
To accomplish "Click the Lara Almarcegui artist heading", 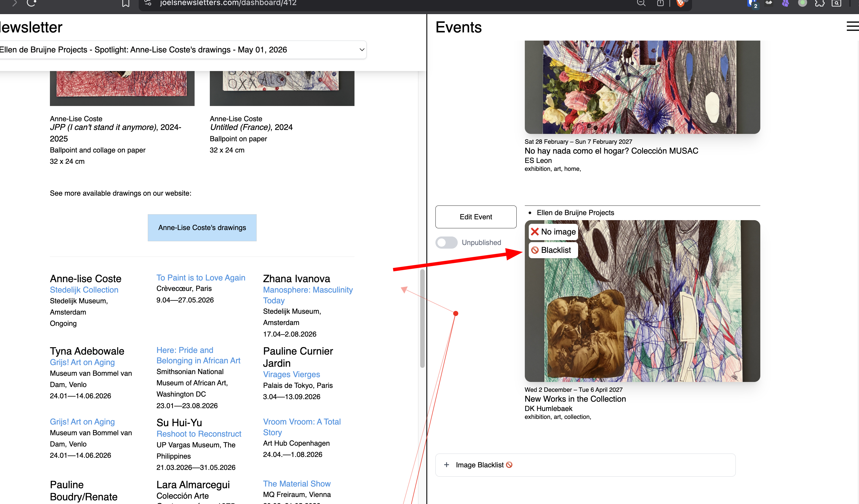I will 193,485.
